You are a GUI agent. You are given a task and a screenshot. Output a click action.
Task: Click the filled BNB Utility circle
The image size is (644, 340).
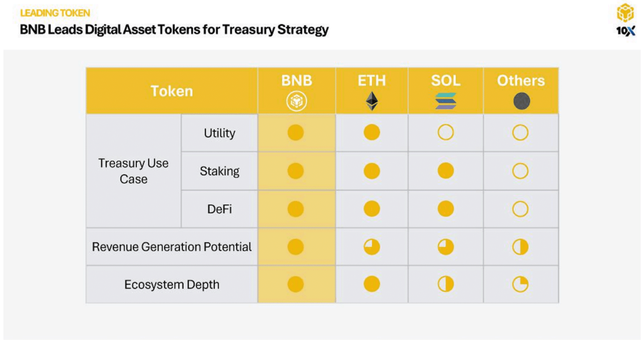click(x=296, y=132)
